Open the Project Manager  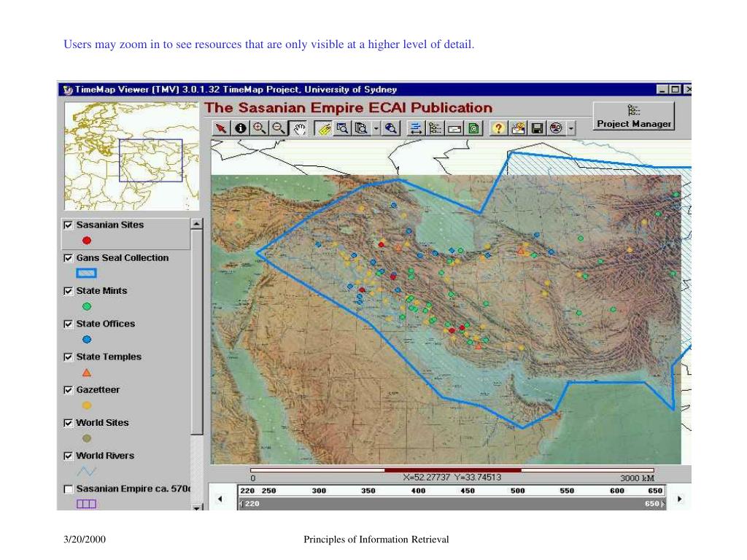click(634, 116)
